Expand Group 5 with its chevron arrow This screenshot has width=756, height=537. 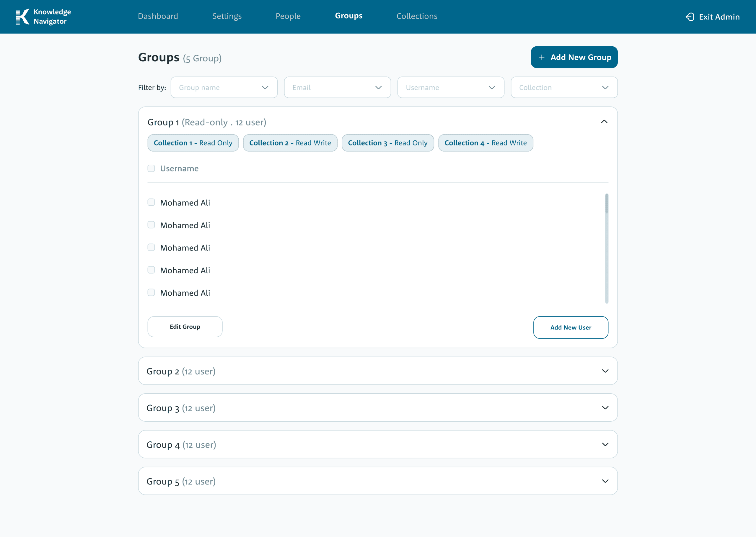[605, 481]
